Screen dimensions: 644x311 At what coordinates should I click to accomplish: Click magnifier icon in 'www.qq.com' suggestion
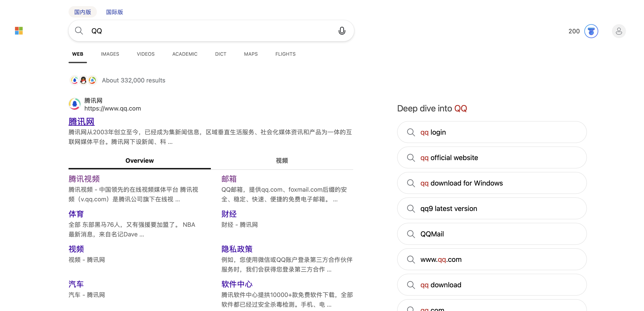pyautogui.click(x=411, y=259)
